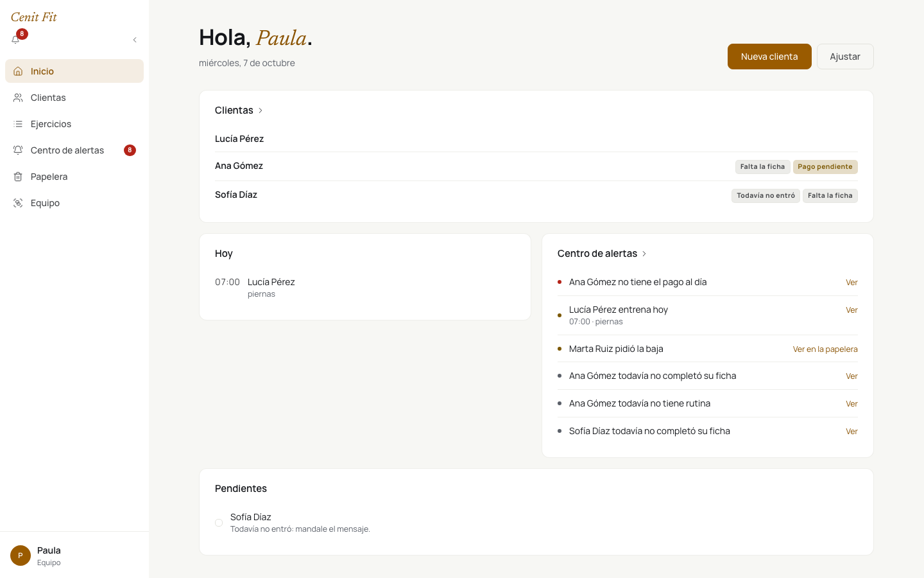Click the Inicio home icon
The image size is (924, 578).
(18, 71)
